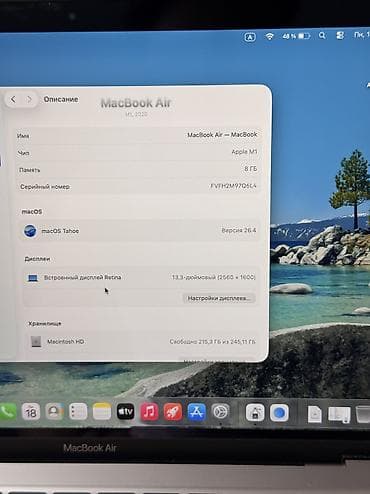Click the Apple M1 chip value

(244, 152)
